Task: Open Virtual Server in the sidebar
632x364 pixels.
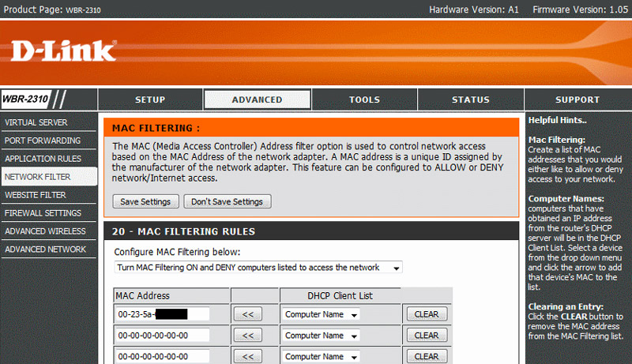Action: coord(48,122)
